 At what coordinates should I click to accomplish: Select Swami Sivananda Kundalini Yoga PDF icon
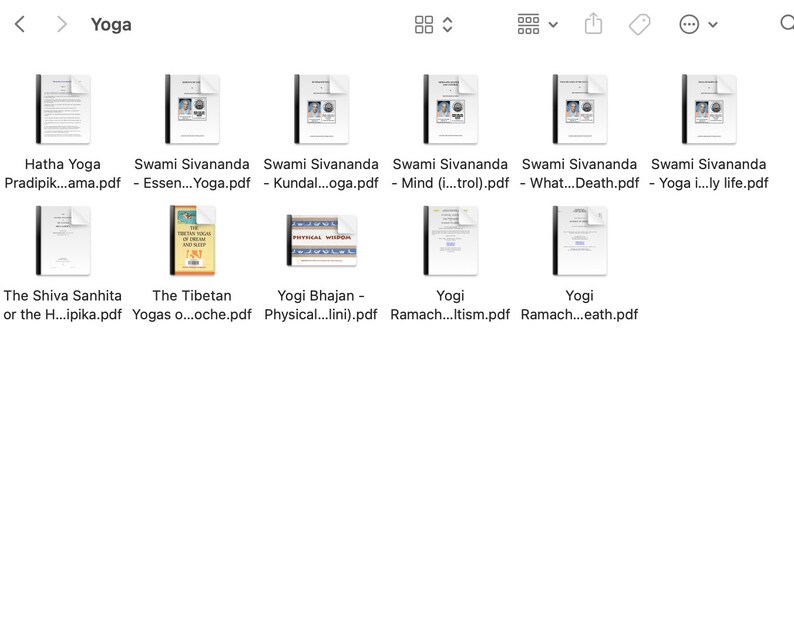coord(322,109)
